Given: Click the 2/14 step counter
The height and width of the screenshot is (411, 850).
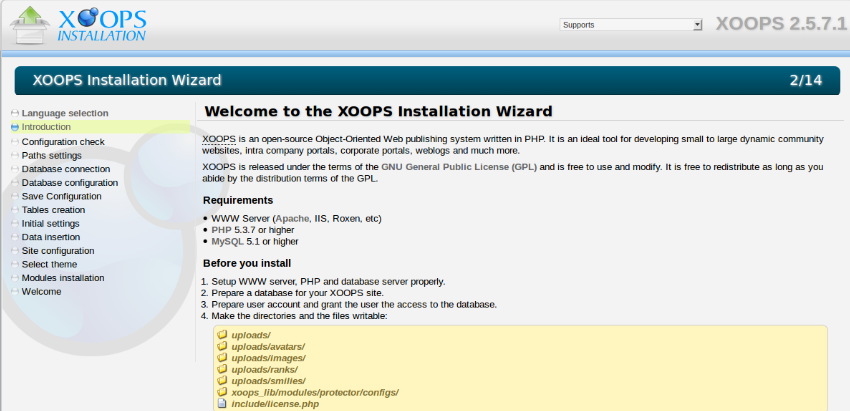Looking at the screenshot, I should pyautogui.click(x=806, y=80).
